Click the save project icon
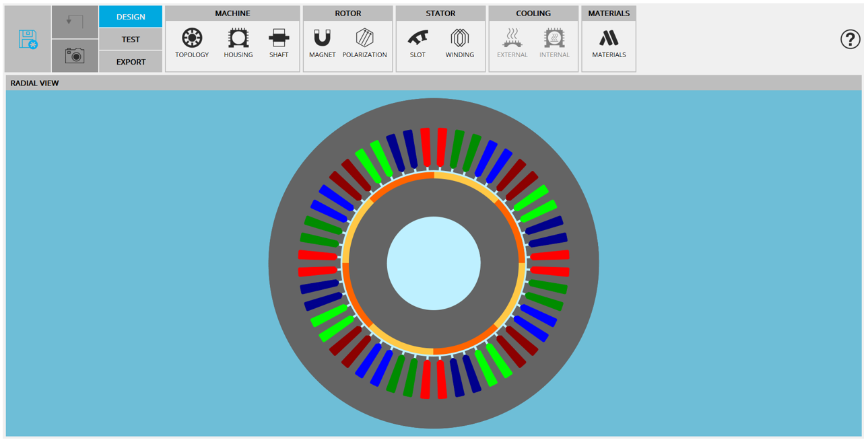 pyautogui.click(x=28, y=39)
